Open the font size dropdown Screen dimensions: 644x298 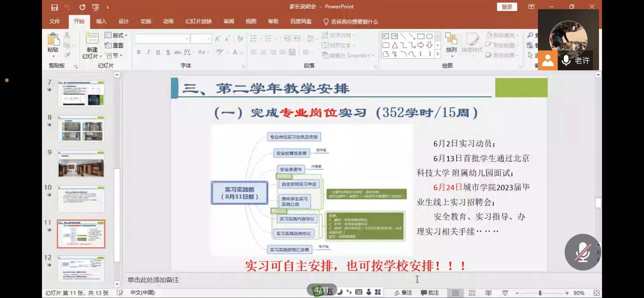[209, 39]
